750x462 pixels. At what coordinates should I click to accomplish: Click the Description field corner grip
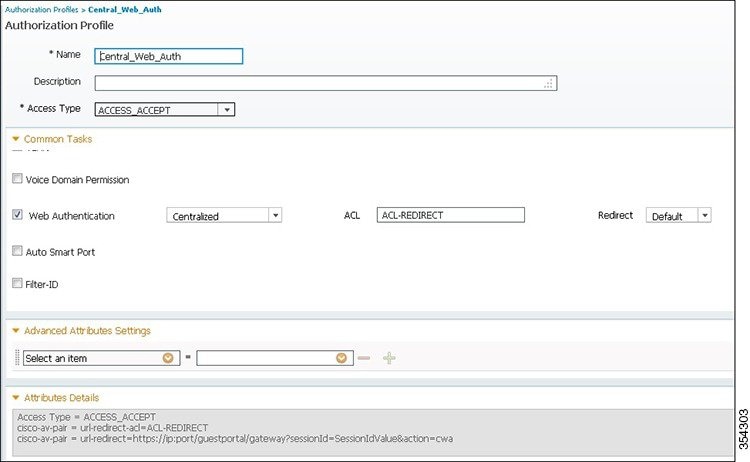click(x=549, y=84)
